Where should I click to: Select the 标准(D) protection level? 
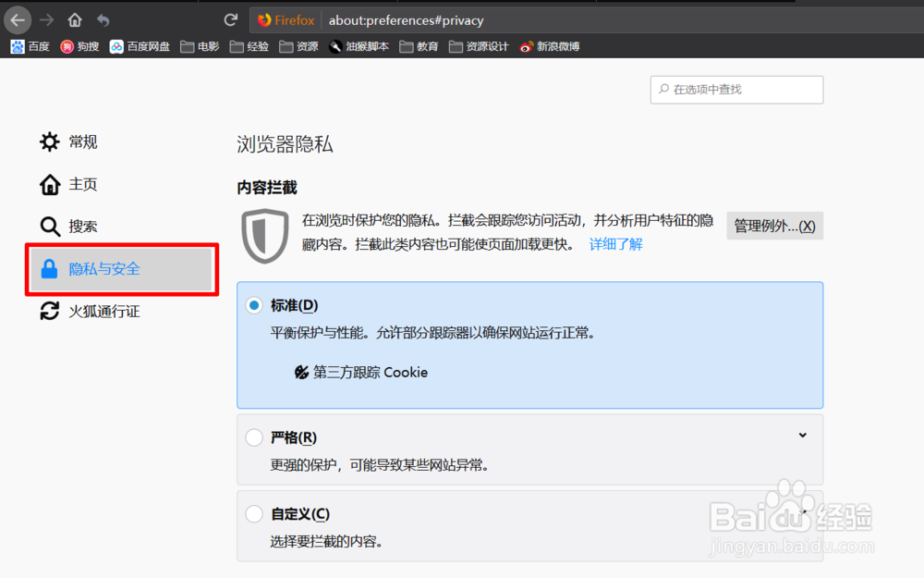[x=253, y=305]
